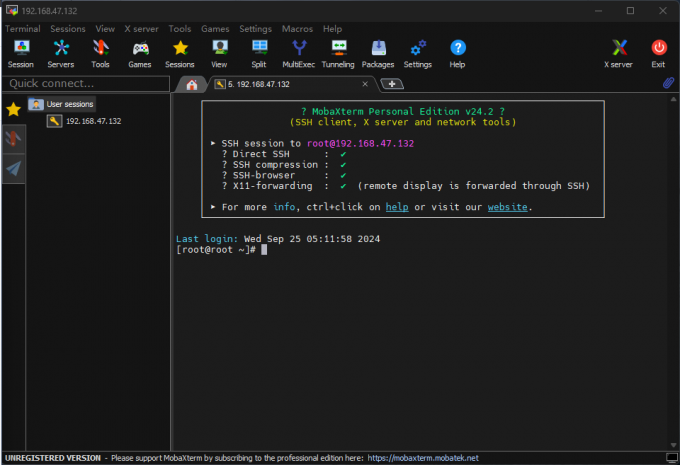Close the 192.168.47.132 terminal tab
The height and width of the screenshot is (465, 680).
365,84
